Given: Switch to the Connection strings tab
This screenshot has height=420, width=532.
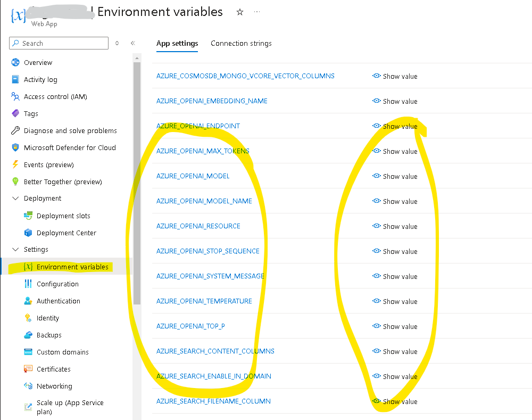Looking at the screenshot, I should pyautogui.click(x=241, y=44).
